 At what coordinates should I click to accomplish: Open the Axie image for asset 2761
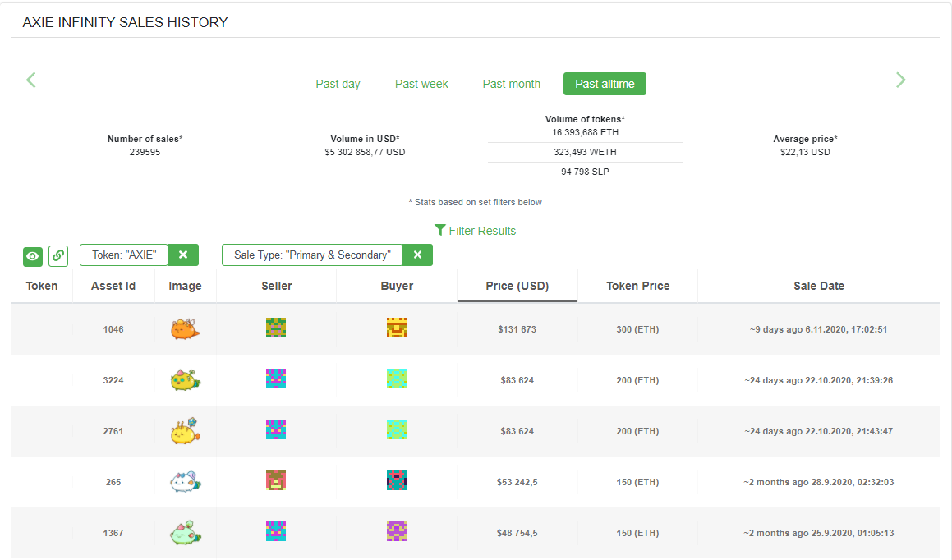tap(185, 431)
